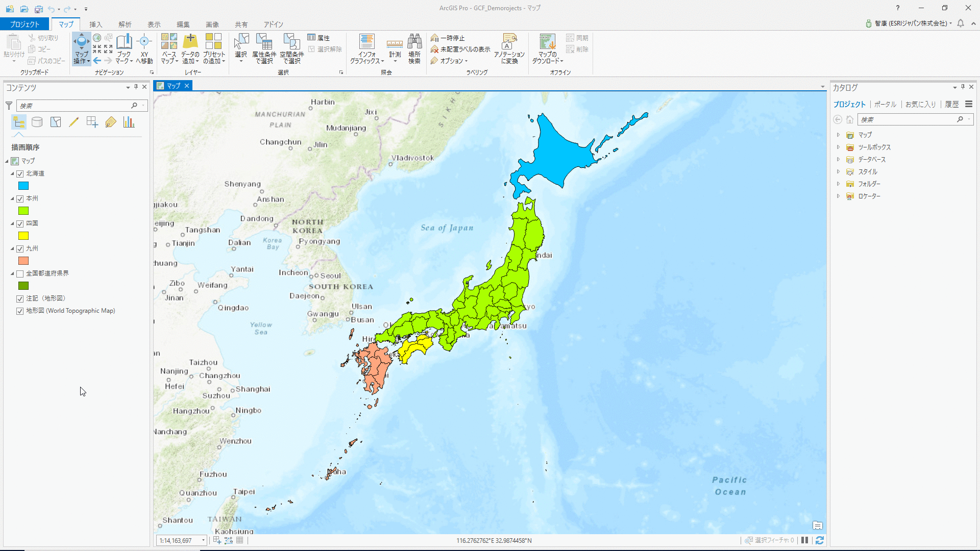The image size is (980, 551).
Task: Expand the ツールボックス catalog node
Action: point(838,147)
